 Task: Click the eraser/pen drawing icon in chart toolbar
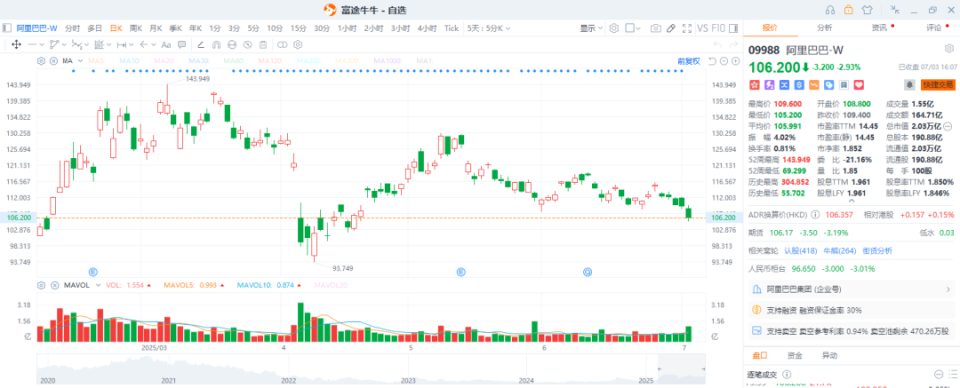pos(672,28)
